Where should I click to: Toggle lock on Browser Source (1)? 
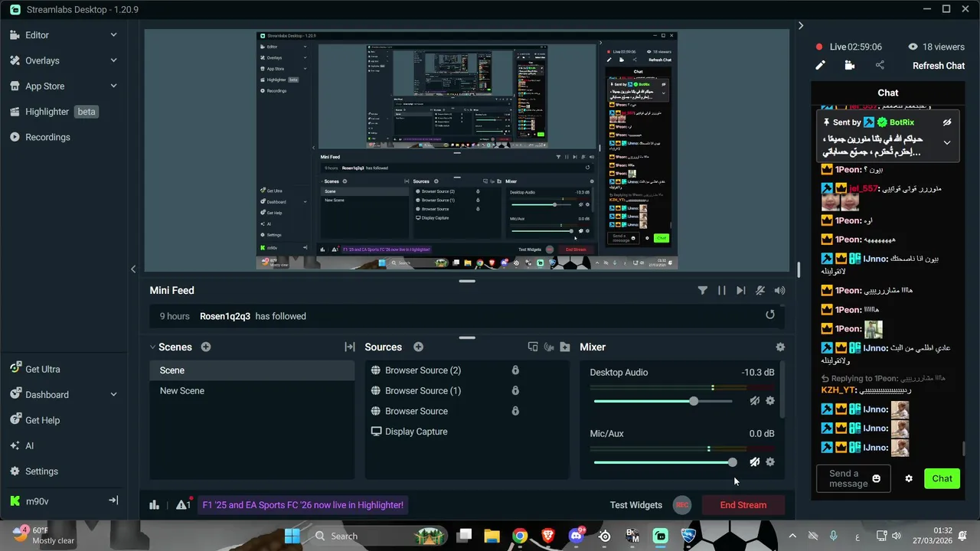pos(515,390)
